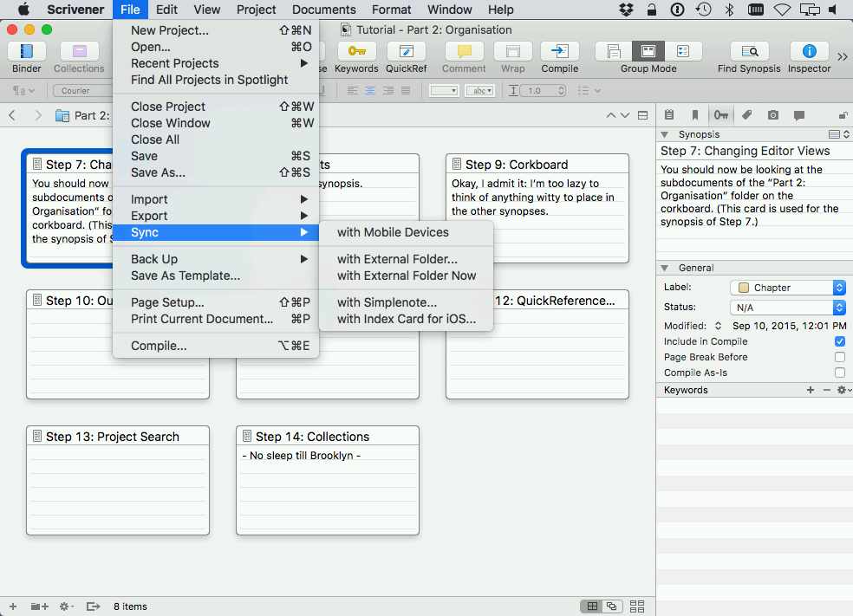Collapse the General section triangle

pos(665,268)
